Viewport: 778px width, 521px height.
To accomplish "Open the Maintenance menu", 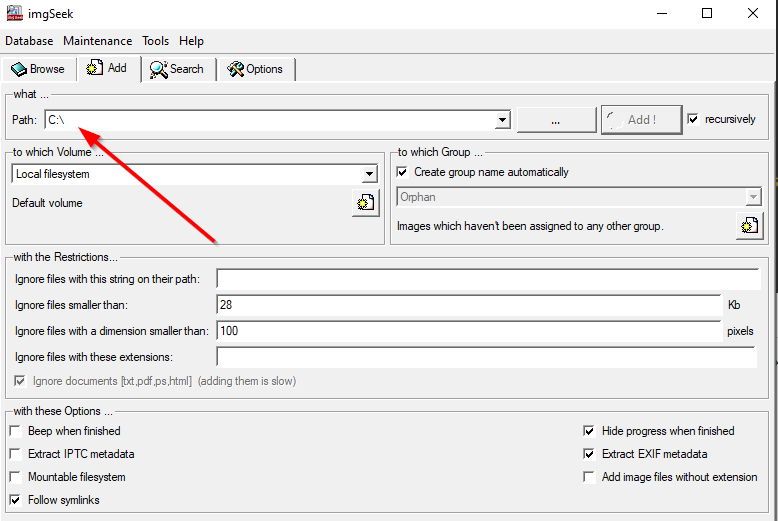I will point(98,41).
